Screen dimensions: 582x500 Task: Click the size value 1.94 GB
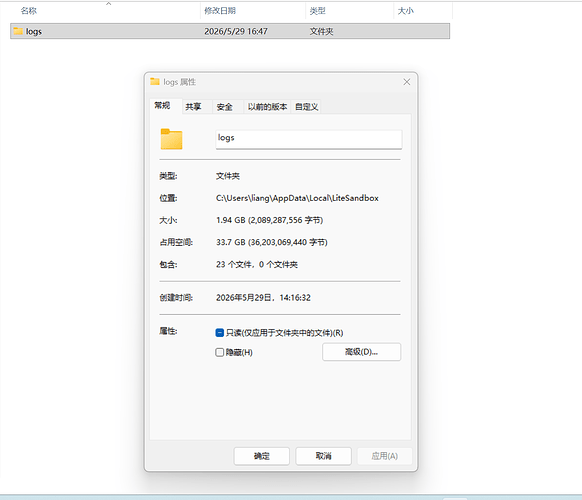click(269, 220)
